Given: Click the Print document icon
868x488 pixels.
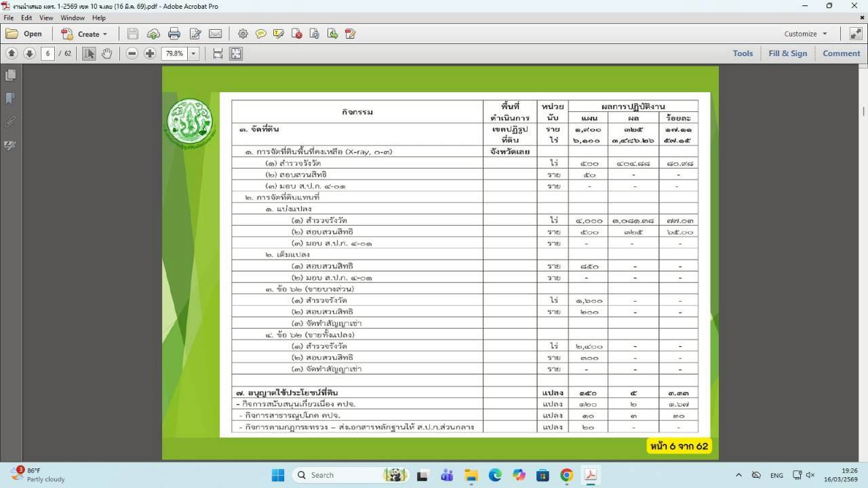Looking at the screenshot, I should [x=175, y=33].
